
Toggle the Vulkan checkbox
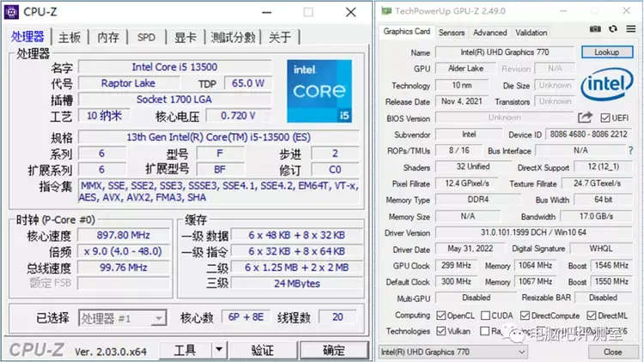point(441,331)
